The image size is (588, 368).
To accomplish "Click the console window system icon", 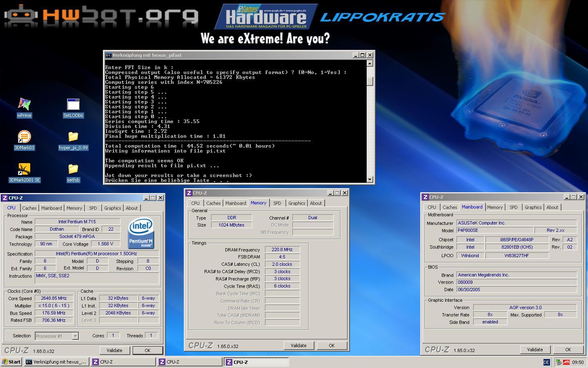I will (108, 55).
